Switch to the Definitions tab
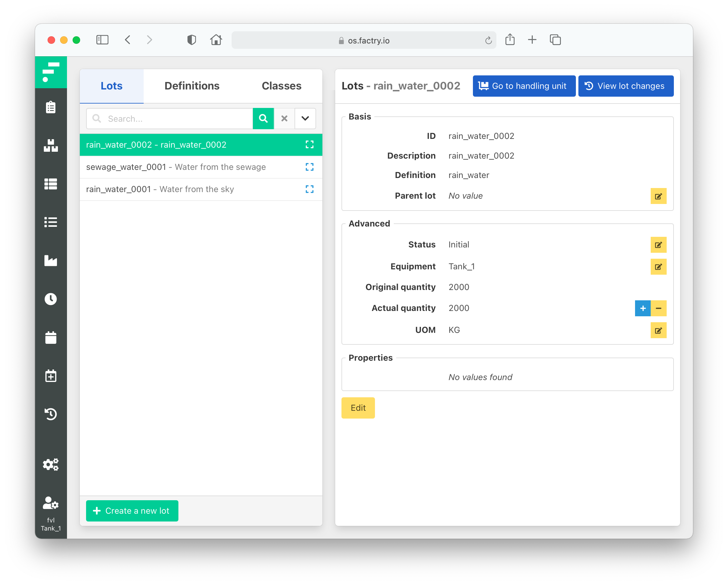The image size is (728, 585). 192,86
